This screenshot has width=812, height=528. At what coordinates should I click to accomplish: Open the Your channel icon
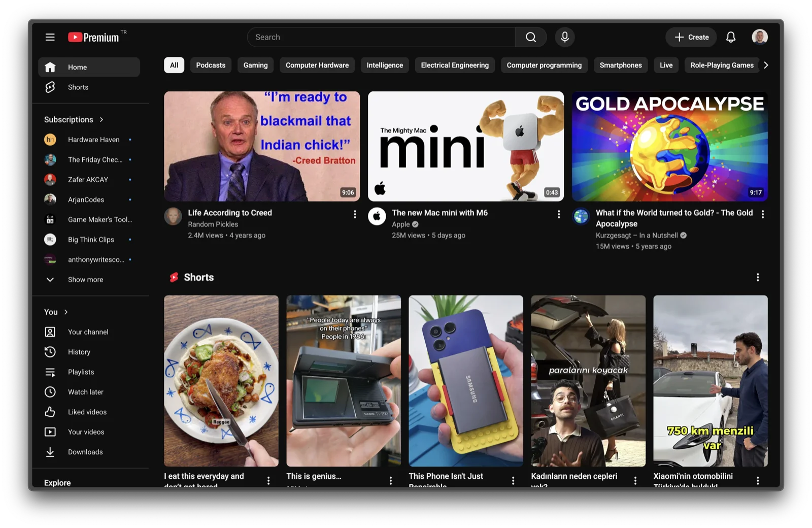point(50,332)
